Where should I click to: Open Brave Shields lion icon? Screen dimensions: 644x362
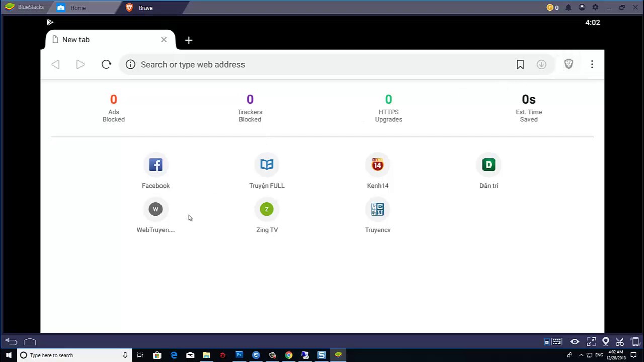(x=569, y=64)
